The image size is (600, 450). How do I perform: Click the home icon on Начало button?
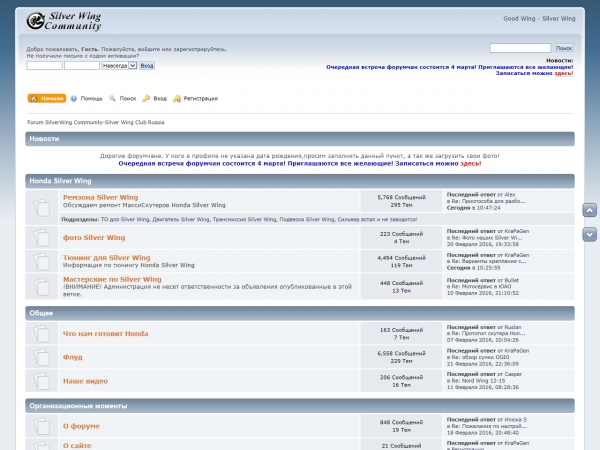tap(34, 99)
